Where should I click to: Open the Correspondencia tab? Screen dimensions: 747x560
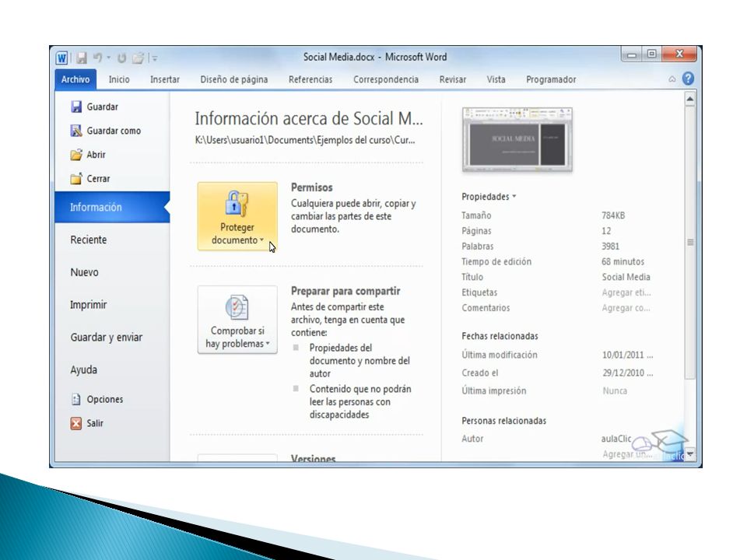pos(386,79)
